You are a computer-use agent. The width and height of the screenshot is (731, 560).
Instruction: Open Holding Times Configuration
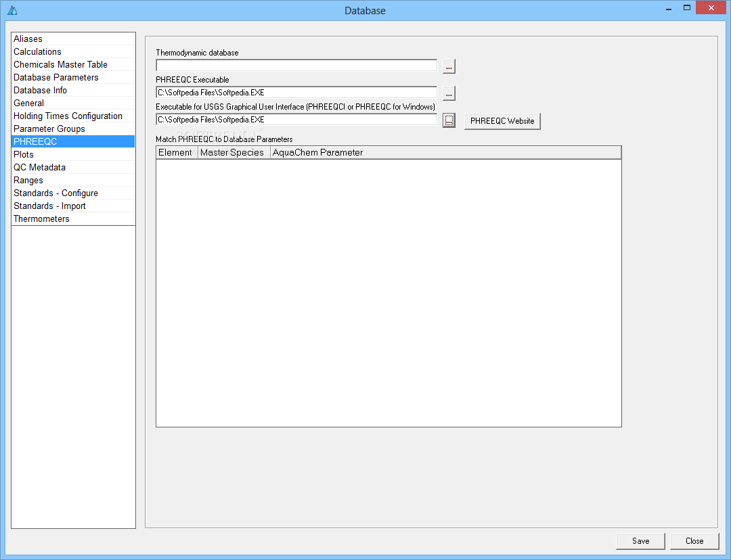coord(73,116)
